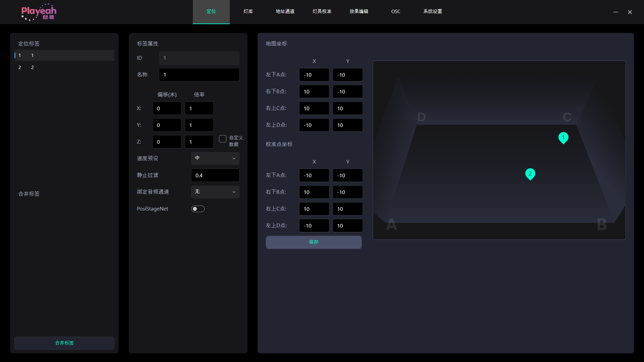Open the OSC tab

click(395, 11)
